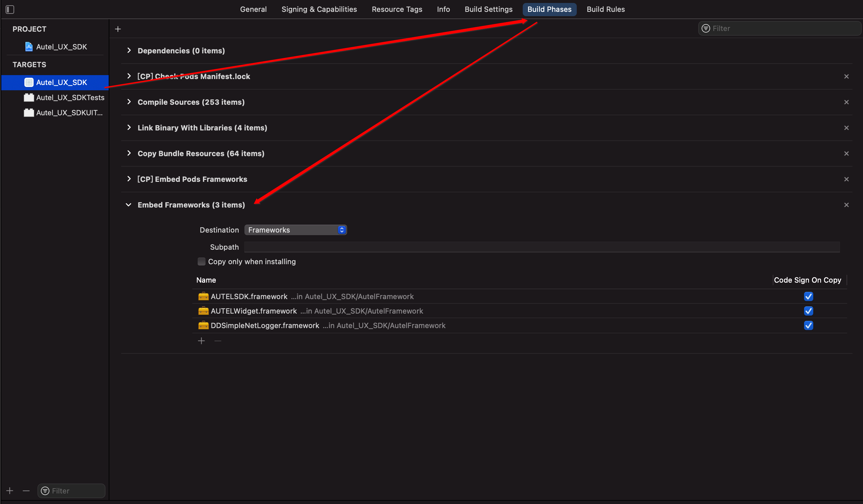Click the AUTELSDK.framework toolbox icon
Viewport: 863px width, 504px height.
pyautogui.click(x=204, y=296)
